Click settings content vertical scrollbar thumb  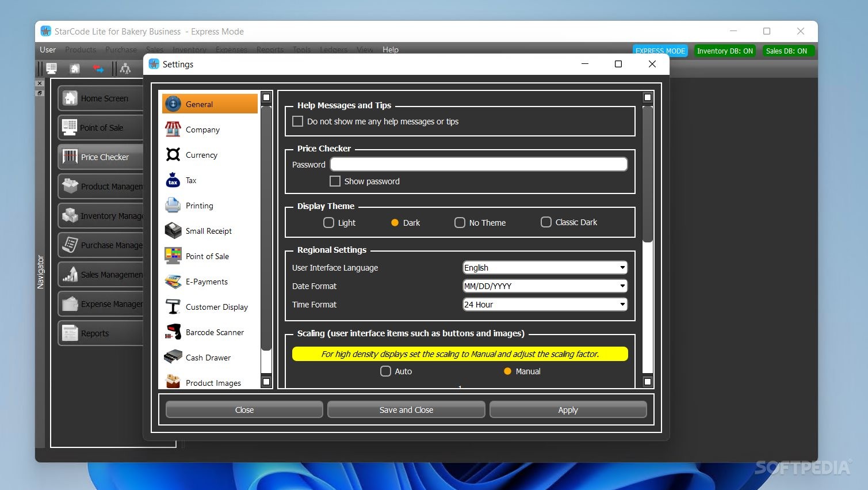(648, 174)
